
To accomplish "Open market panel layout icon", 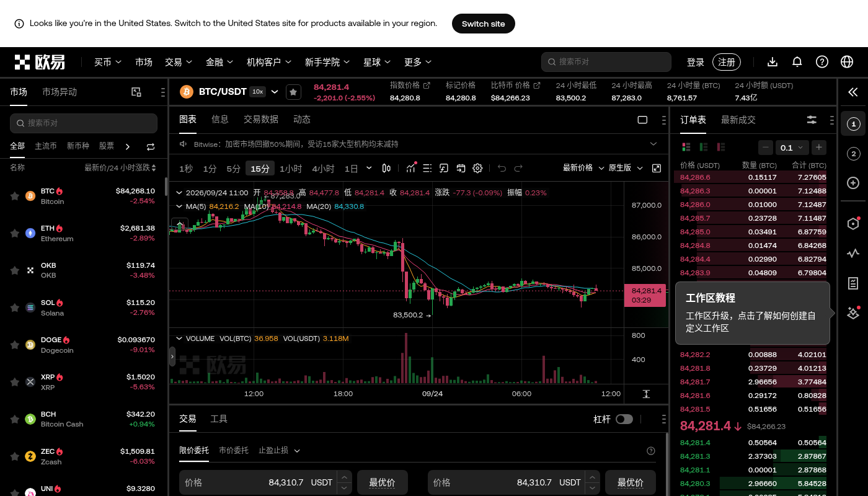I will [x=136, y=92].
